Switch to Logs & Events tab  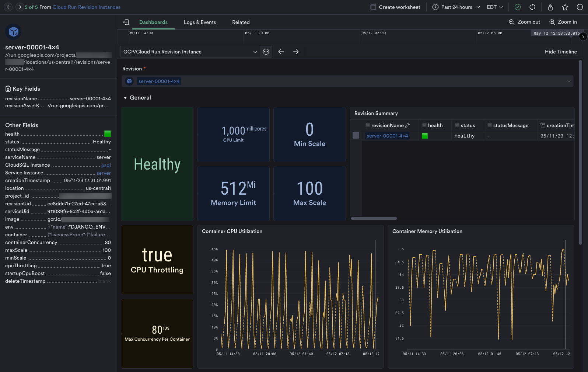(200, 22)
